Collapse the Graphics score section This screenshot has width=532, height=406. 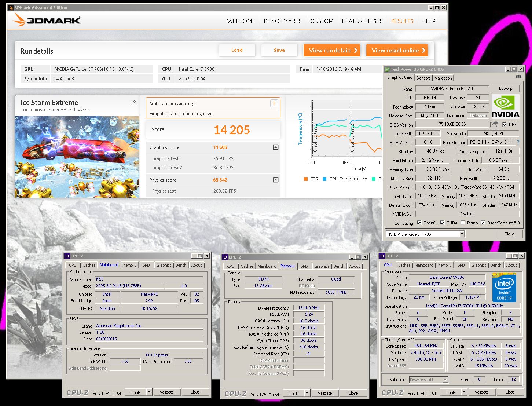[276, 147]
